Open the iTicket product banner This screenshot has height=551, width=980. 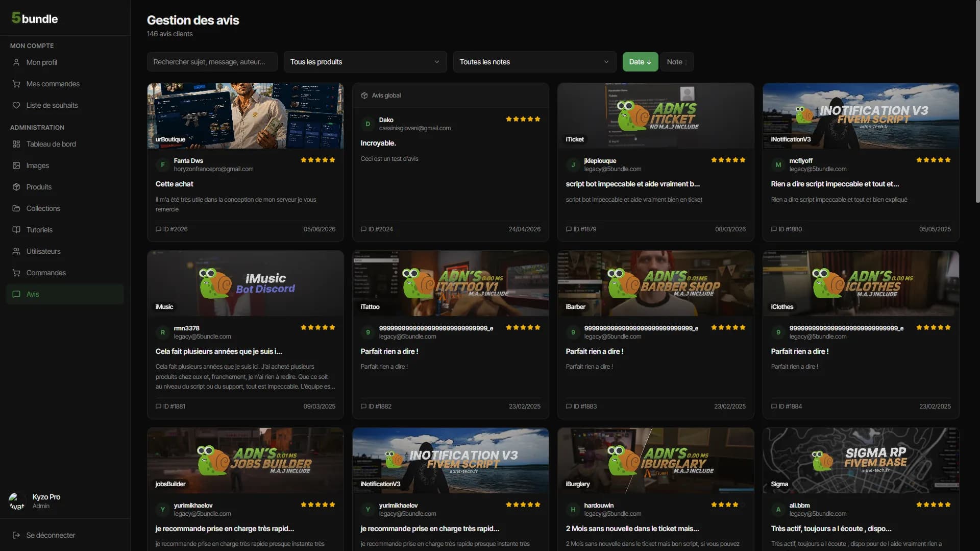coord(656,116)
